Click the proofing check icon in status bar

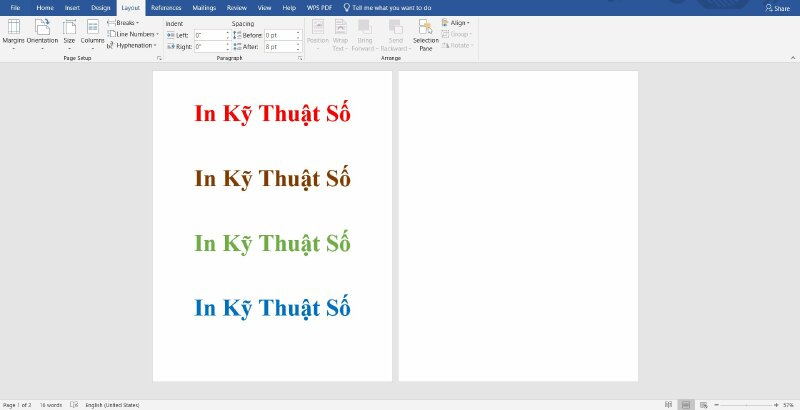pos(74,405)
